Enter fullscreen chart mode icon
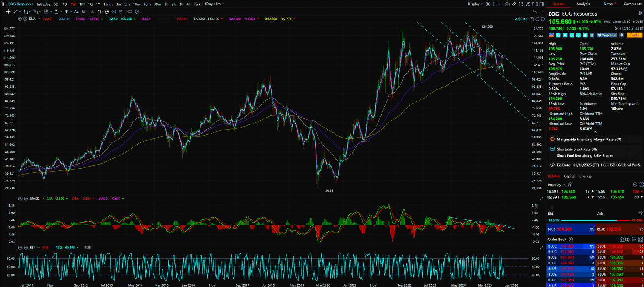 [x=521, y=4]
